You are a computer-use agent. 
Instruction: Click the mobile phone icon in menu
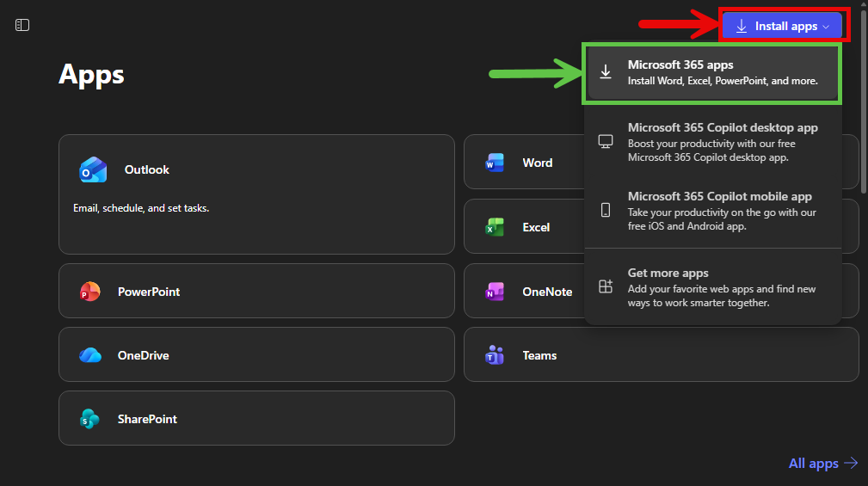tap(606, 210)
